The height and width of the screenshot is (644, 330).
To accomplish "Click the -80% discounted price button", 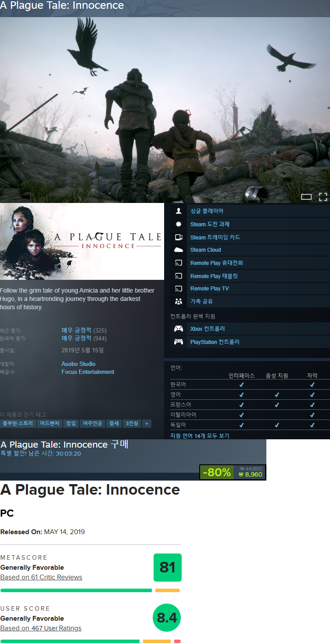I will point(232,472).
